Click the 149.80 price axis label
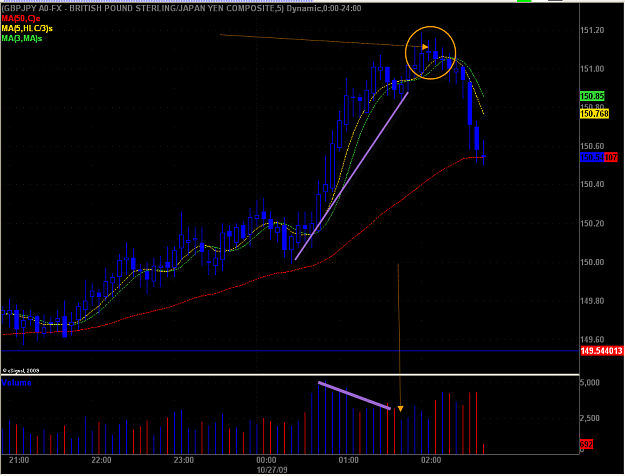Viewport: 625px width, 476px height. point(592,301)
